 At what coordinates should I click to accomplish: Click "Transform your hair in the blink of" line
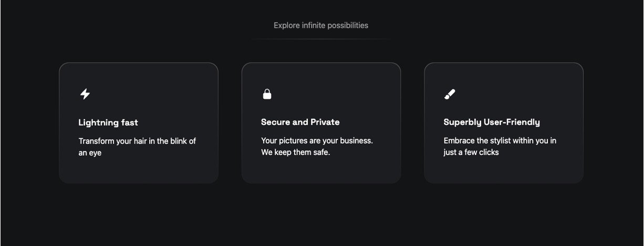137,141
